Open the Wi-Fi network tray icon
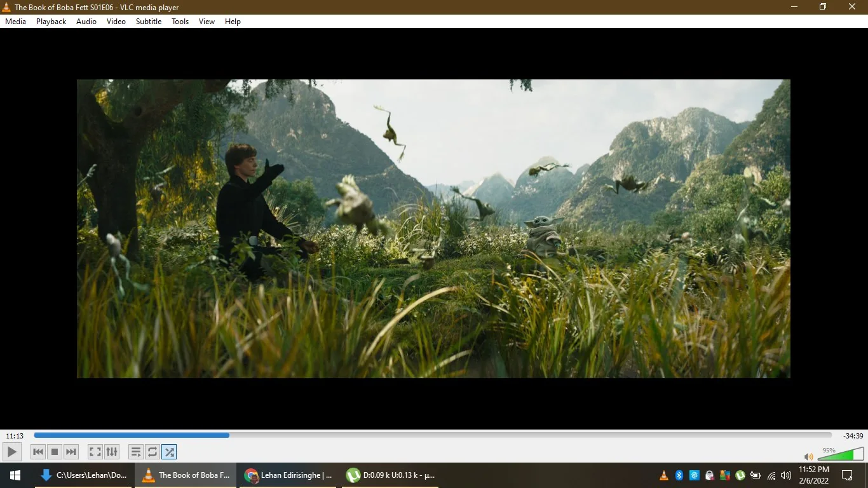 point(771,475)
